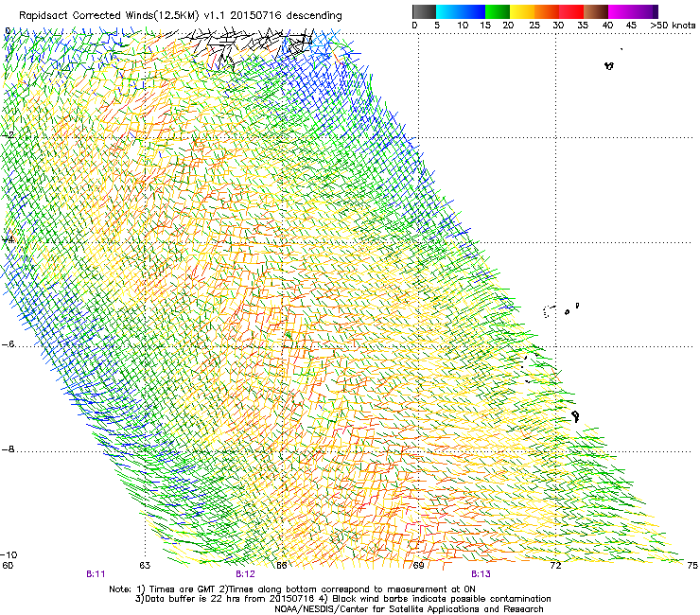
Task: Pick the magenta 40–45 knots legend segment
Action: [x=621, y=11]
